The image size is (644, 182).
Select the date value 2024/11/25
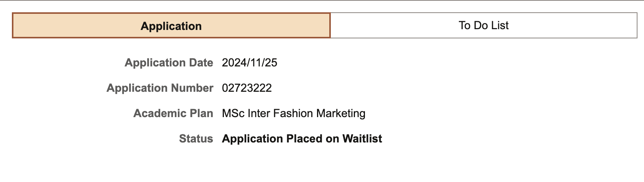click(249, 63)
